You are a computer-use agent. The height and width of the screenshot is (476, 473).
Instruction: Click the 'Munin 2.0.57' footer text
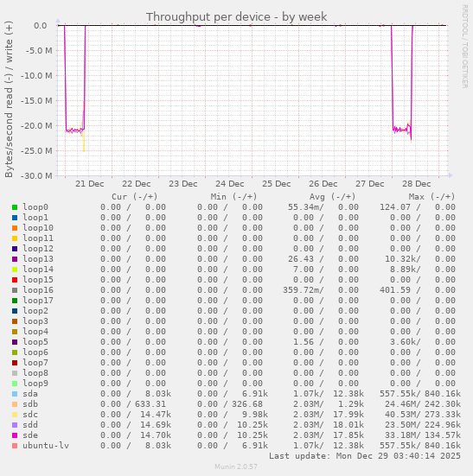tap(236, 466)
